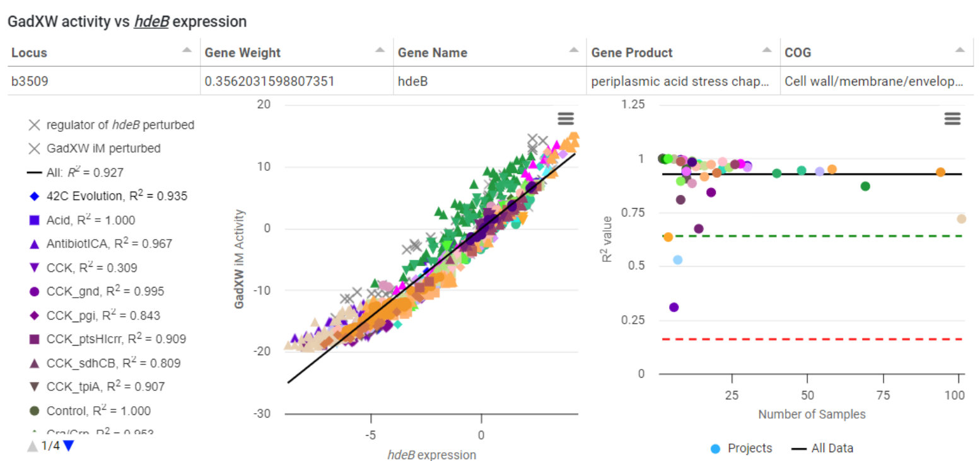Go to next legend page arrow
Image resolution: width=980 pixels, height=461 pixels.
click(69, 446)
